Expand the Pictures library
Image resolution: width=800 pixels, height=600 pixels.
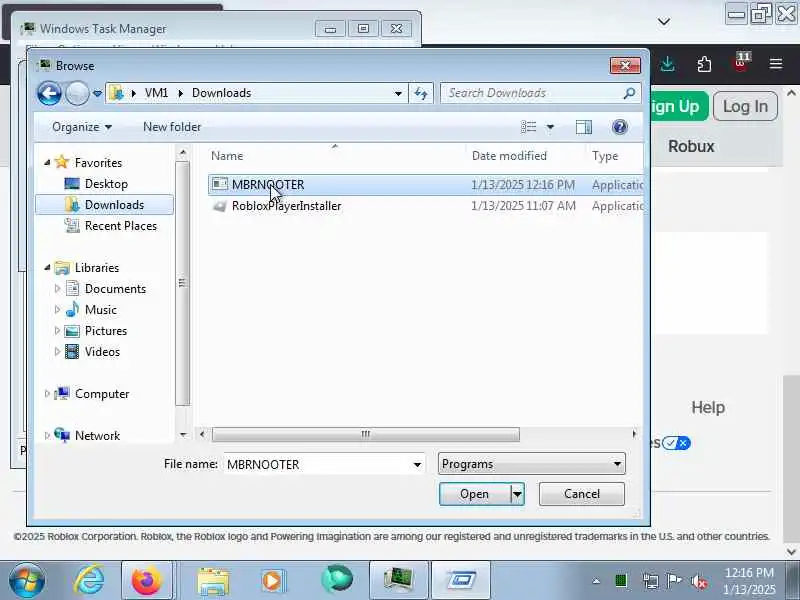(57, 331)
